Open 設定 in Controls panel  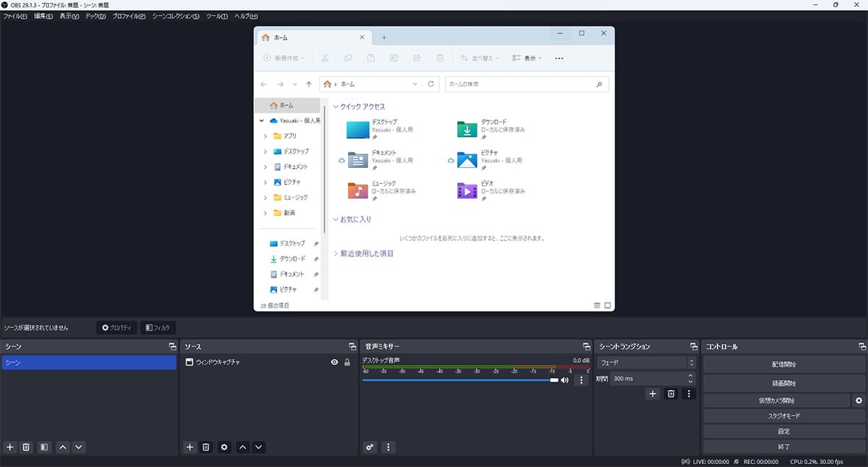(784, 432)
